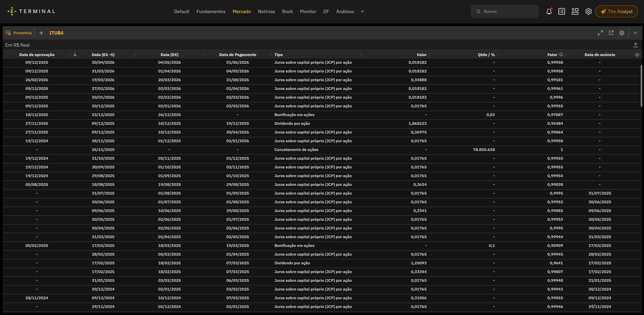Click announcement date 09/06/2025

[x=600, y=211]
